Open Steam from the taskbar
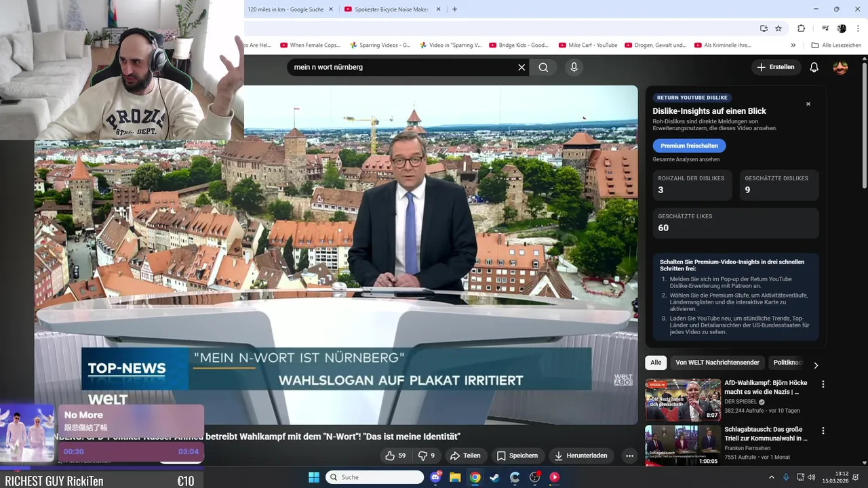 click(494, 477)
